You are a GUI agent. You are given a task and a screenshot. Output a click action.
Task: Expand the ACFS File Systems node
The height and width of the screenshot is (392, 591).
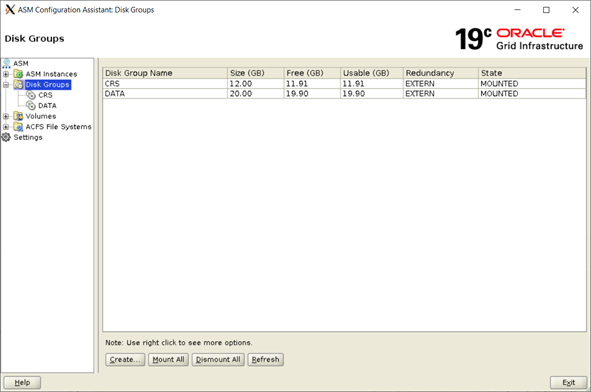tap(6, 127)
